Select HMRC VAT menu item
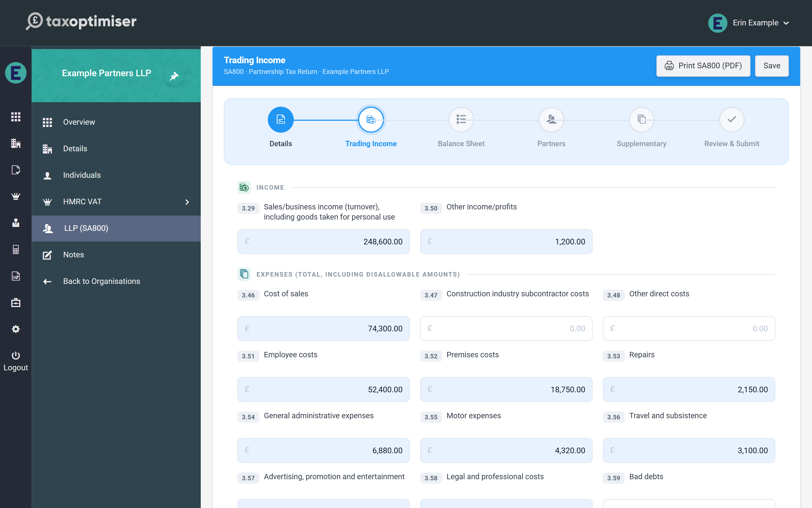 (x=116, y=202)
